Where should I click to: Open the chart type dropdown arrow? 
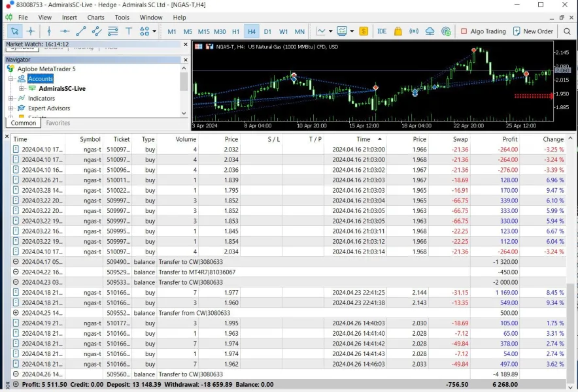(330, 31)
